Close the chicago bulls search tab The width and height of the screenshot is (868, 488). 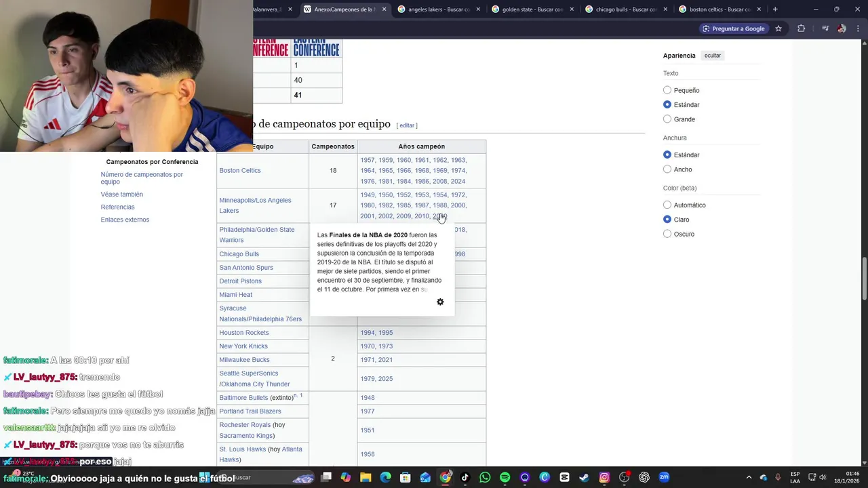point(665,9)
